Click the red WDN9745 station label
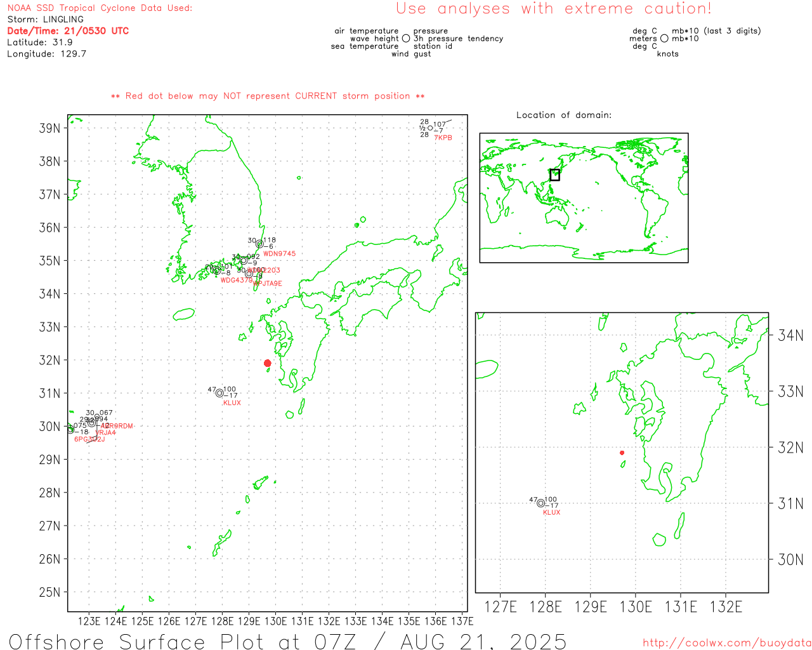The image size is (812, 650). pos(279,254)
